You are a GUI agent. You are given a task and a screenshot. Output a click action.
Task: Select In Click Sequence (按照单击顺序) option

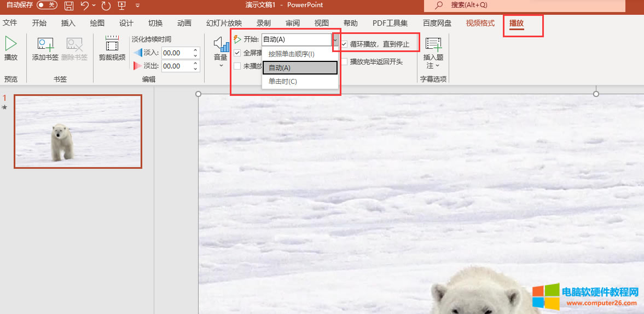(291, 54)
